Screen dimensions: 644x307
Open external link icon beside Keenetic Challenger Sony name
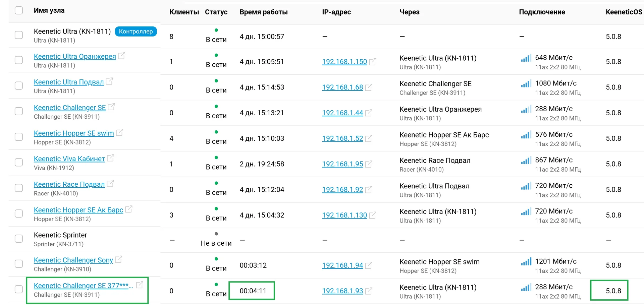coord(118,259)
